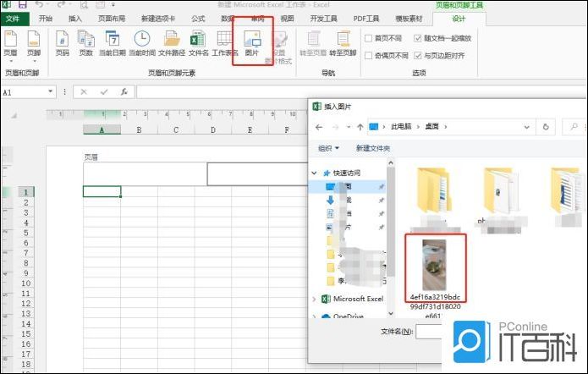Open the File (文件) tab
The width and height of the screenshot is (588, 374).
(x=13, y=19)
